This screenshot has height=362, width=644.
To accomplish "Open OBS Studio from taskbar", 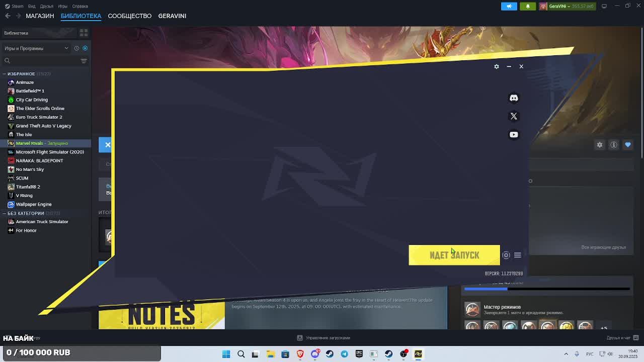I will (x=404, y=354).
